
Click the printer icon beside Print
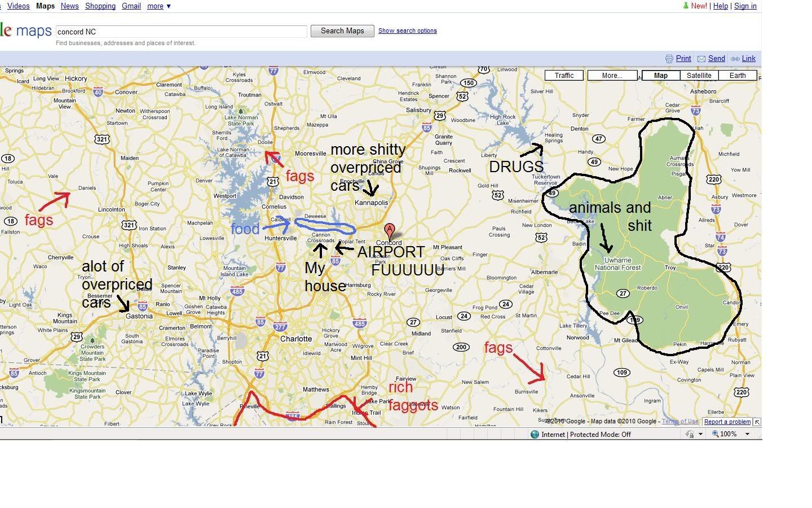click(x=669, y=59)
